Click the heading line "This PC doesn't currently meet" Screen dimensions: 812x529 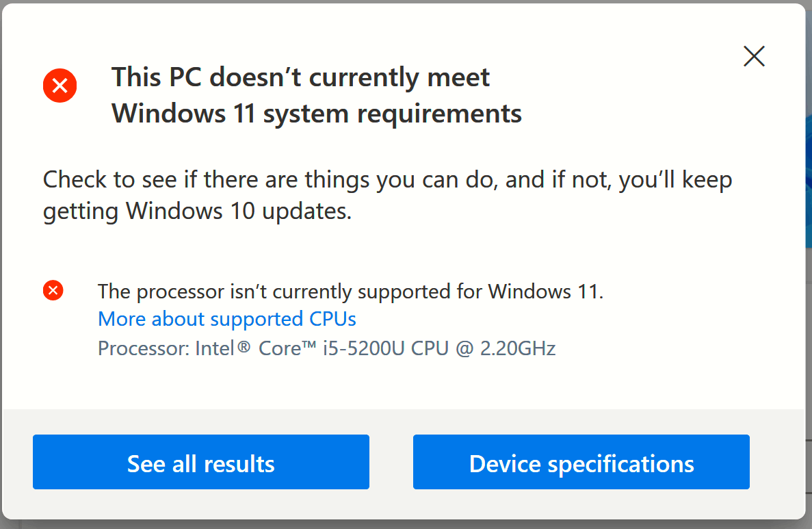pyautogui.click(x=300, y=77)
